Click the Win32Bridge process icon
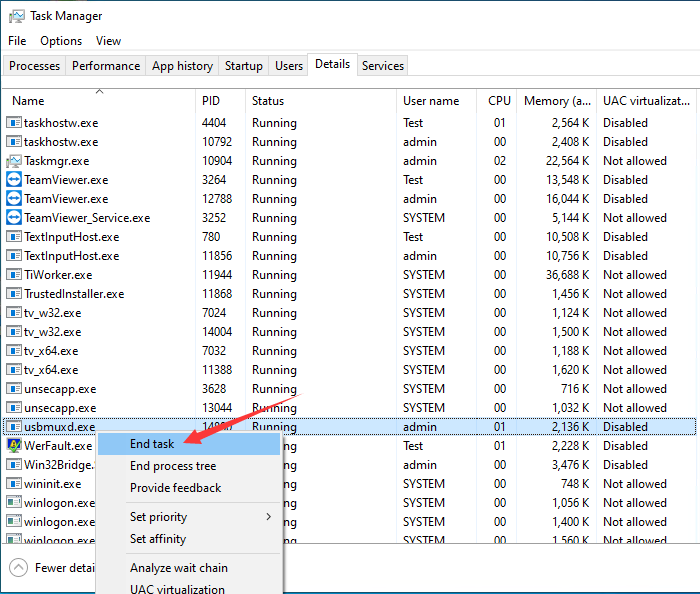This screenshot has width=700, height=594. 14,465
